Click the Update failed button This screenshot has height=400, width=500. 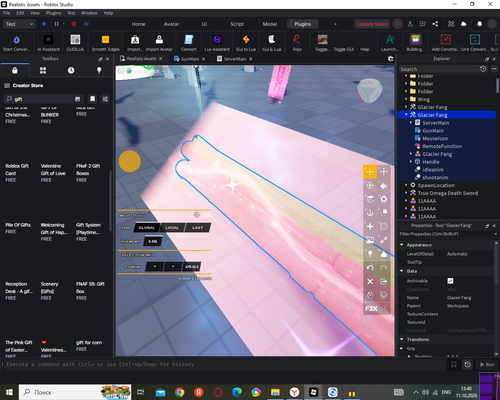372,24
